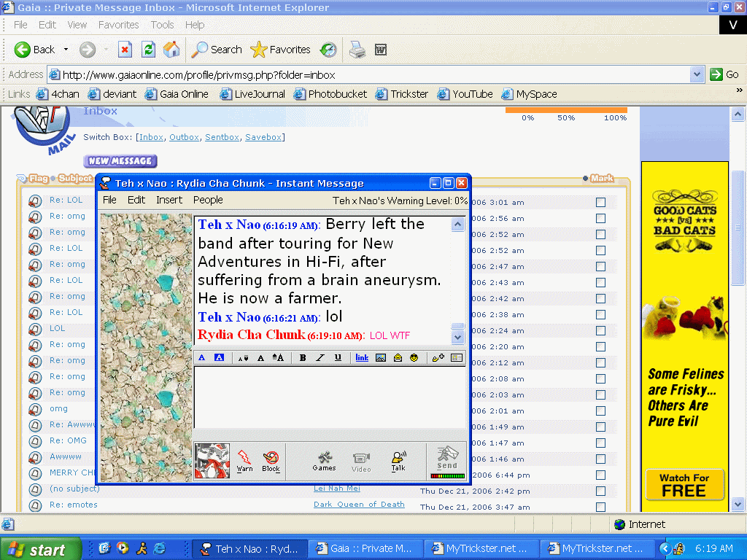Open the Favorites menu in Internet Explorer
The height and width of the screenshot is (560, 747).
pos(119,25)
